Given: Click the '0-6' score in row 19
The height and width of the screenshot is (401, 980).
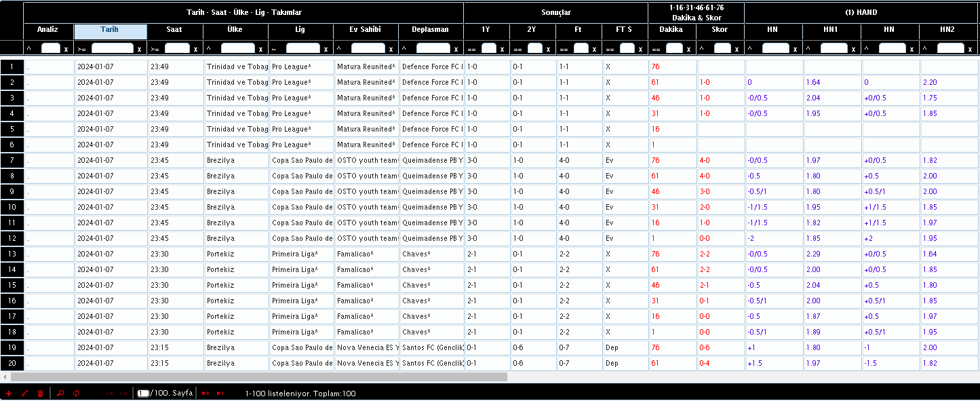Looking at the screenshot, I should (x=705, y=347).
